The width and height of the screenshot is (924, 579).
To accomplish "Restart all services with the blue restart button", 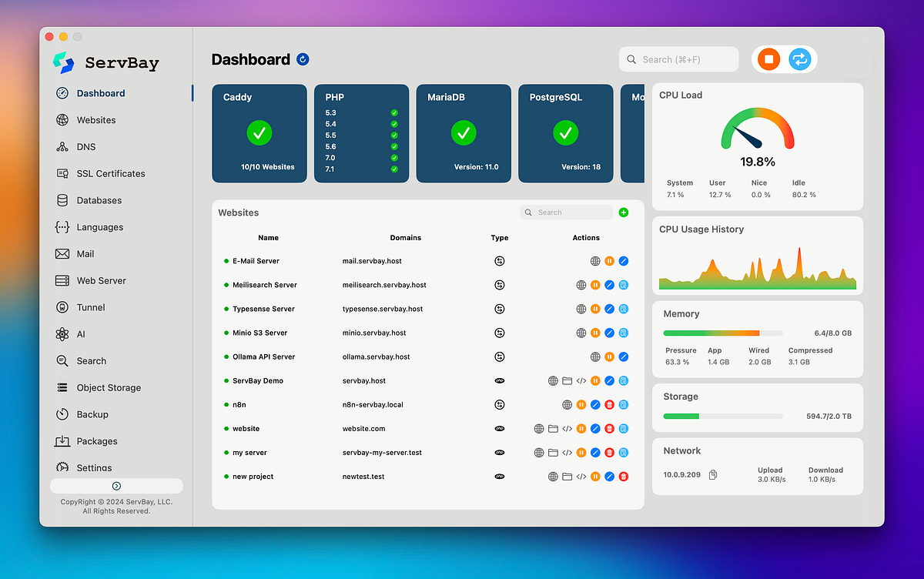I will click(799, 59).
